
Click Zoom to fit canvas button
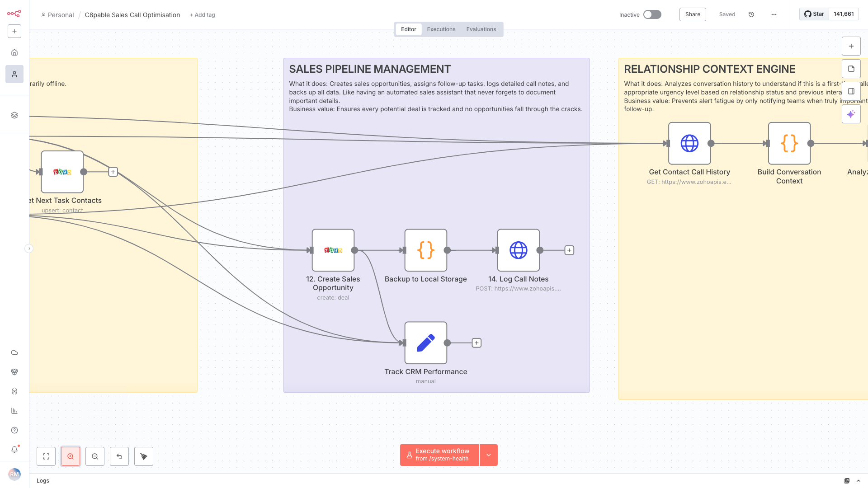tap(46, 456)
